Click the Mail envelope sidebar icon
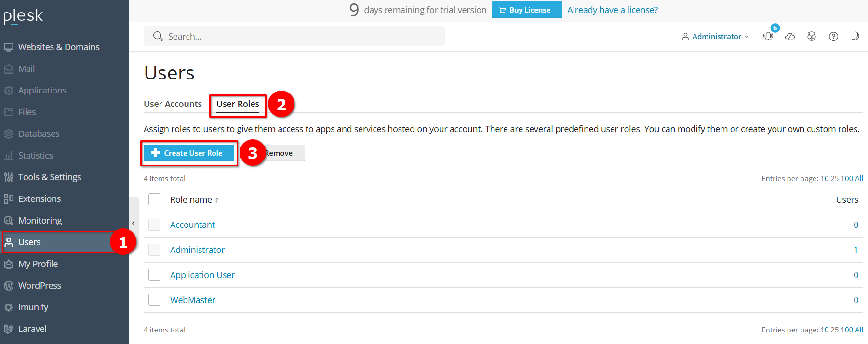This screenshot has height=344, width=868. pyautogui.click(x=9, y=69)
